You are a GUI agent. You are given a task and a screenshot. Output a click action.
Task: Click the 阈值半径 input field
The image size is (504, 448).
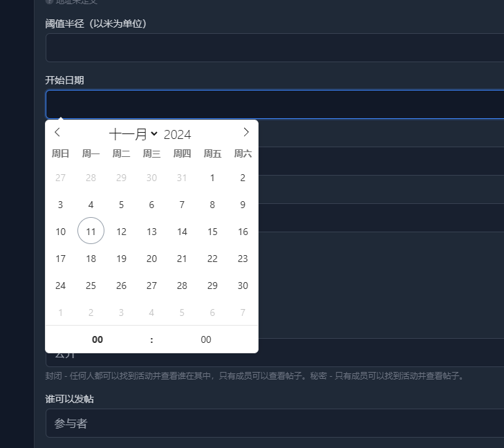point(277,48)
